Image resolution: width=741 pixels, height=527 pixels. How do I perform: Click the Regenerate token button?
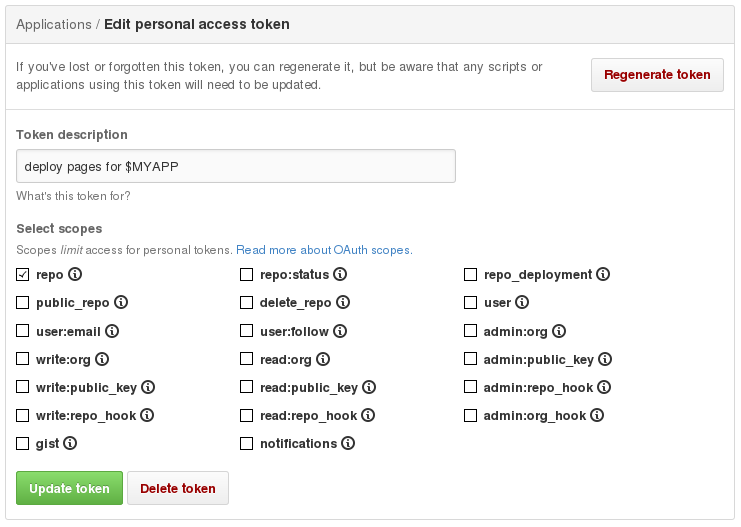(x=657, y=74)
